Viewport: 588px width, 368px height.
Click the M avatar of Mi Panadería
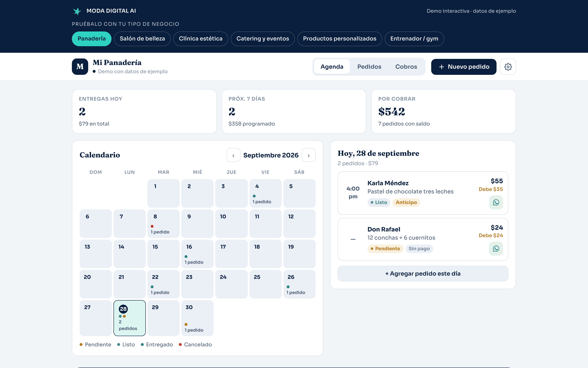click(x=80, y=67)
